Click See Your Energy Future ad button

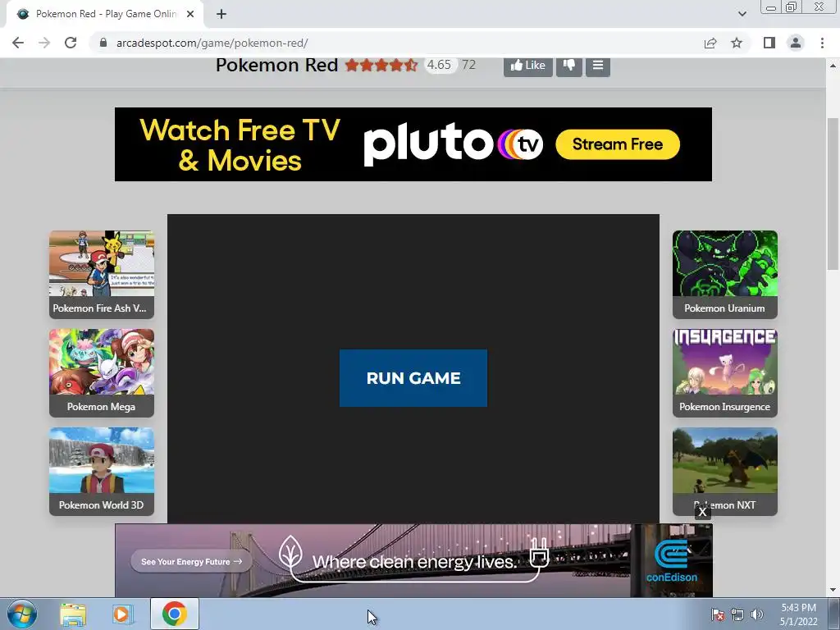tap(191, 561)
